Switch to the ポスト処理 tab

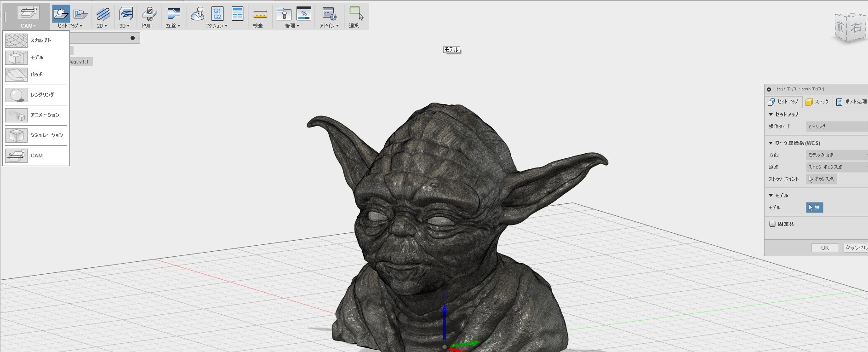coord(851,102)
